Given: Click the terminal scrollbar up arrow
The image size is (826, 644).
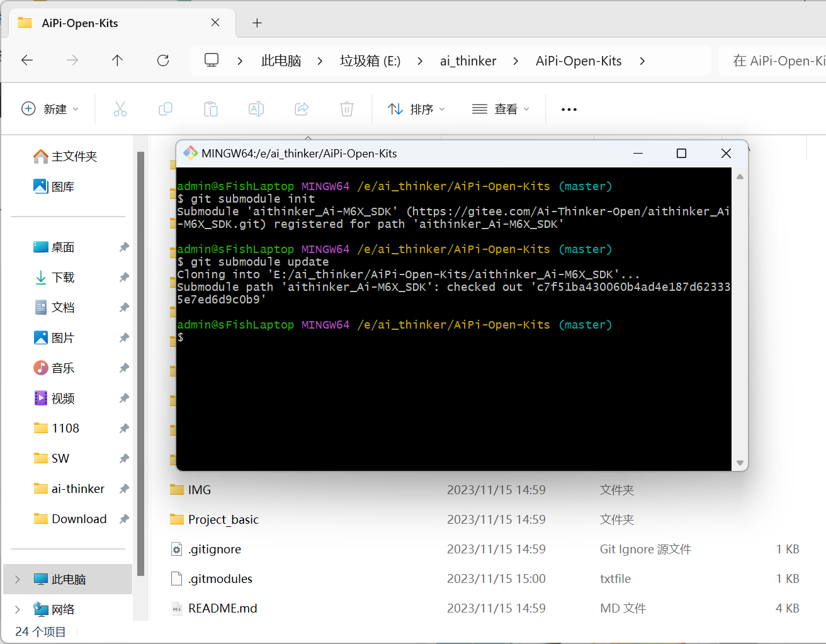Looking at the screenshot, I should [740, 177].
